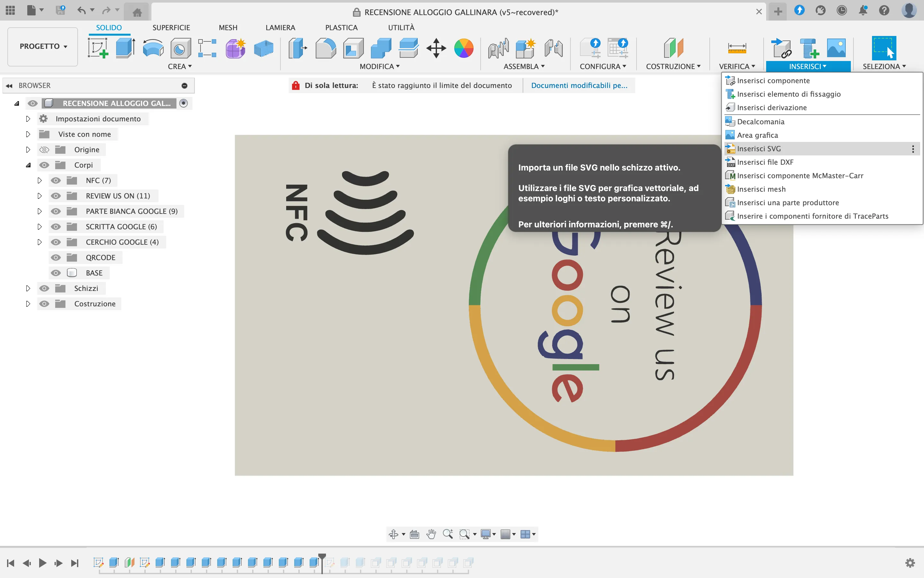Select the Hole tool icon

tap(181, 48)
